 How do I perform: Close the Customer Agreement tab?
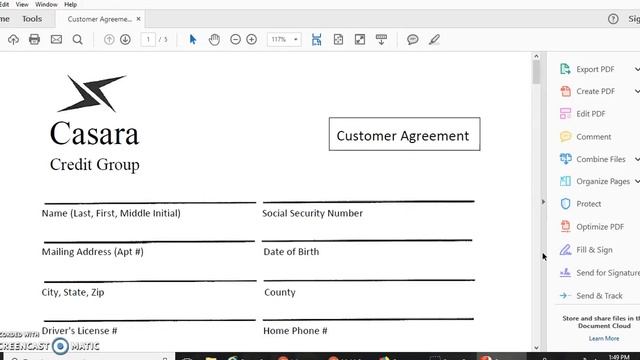[138, 19]
